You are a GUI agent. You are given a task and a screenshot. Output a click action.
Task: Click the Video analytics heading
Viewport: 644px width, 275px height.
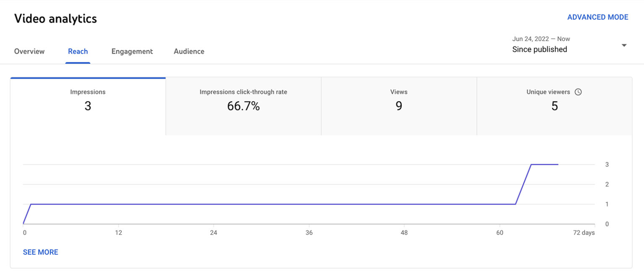(x=55, y=18)
